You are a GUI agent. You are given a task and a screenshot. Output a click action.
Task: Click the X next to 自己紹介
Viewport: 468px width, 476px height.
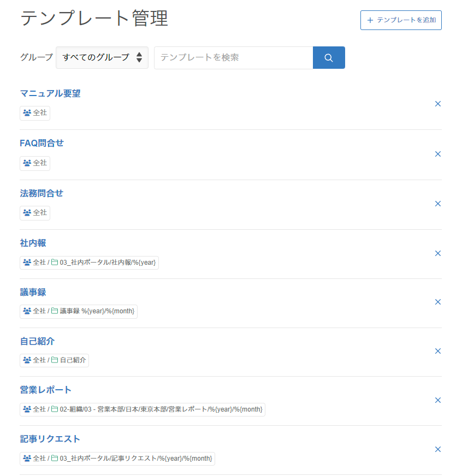click(437, 351)
